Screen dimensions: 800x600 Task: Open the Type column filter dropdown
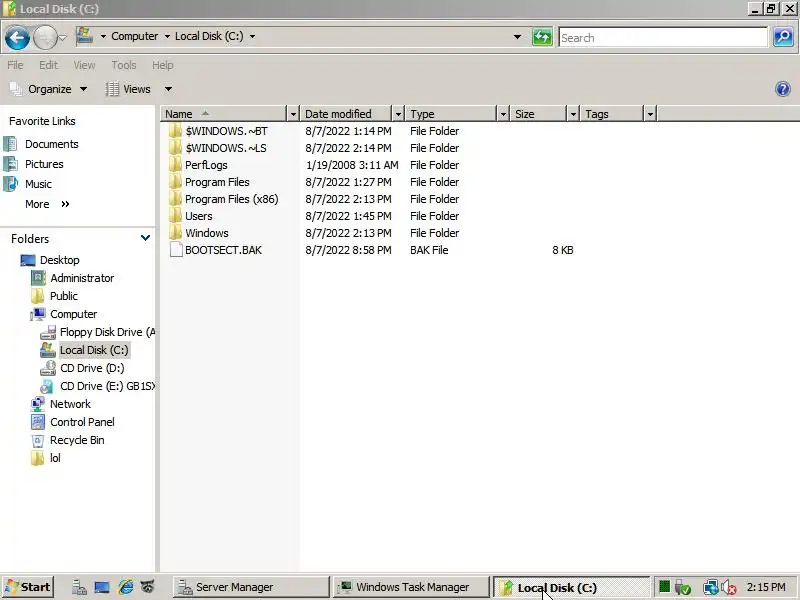point(503,114)
